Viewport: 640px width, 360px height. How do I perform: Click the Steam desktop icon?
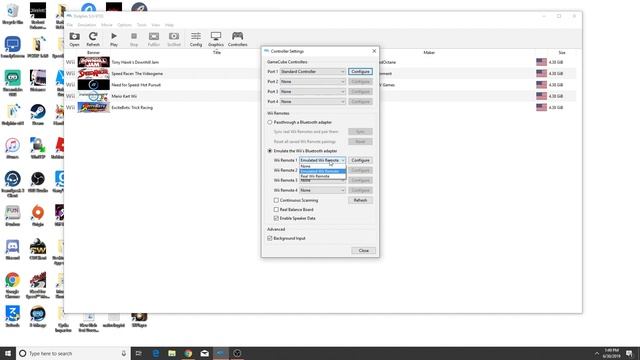(38, 115)
